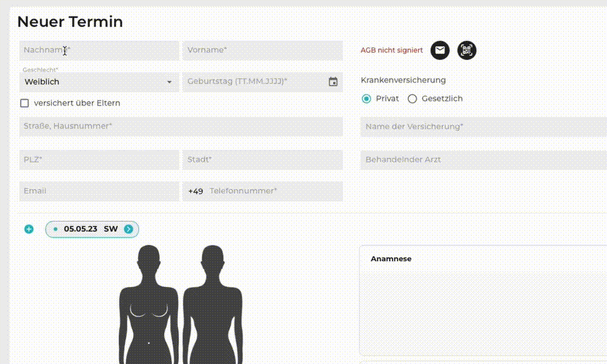Screen dimensions: 607x364
Task: Click the back-view body silhouette
Action: pyautogui.click(x=212, y=305)
